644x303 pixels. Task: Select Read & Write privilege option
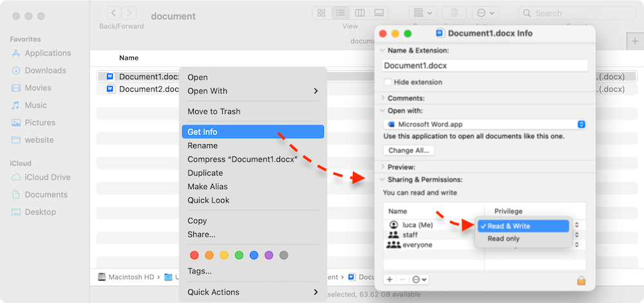(523, 226)
